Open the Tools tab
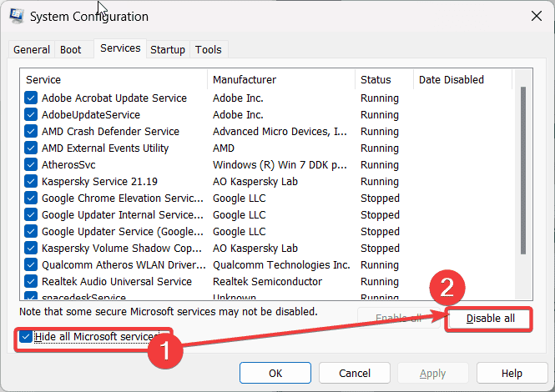555x392 pixels. click(209, 49)
